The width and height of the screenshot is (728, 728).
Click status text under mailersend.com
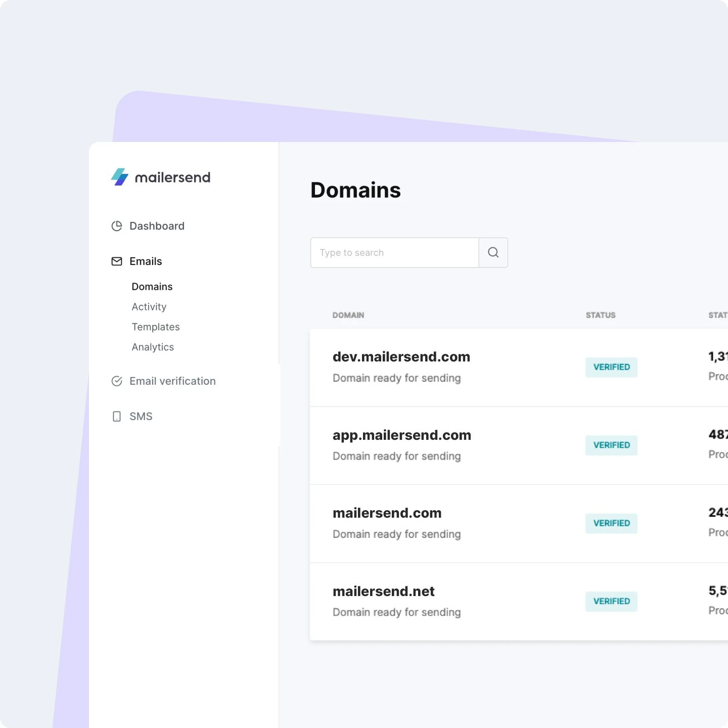coord(397,534)
